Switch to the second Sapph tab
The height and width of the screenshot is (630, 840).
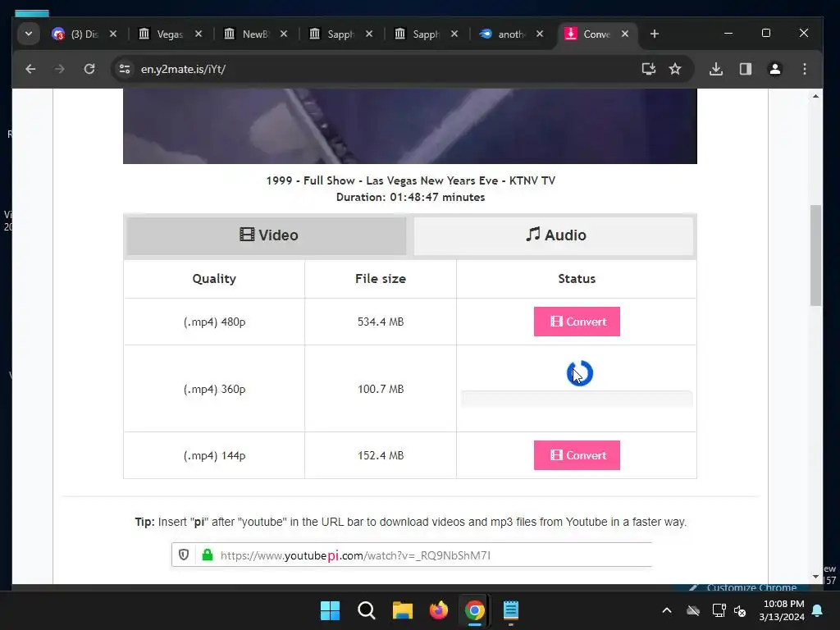click(x=426, y=34)
